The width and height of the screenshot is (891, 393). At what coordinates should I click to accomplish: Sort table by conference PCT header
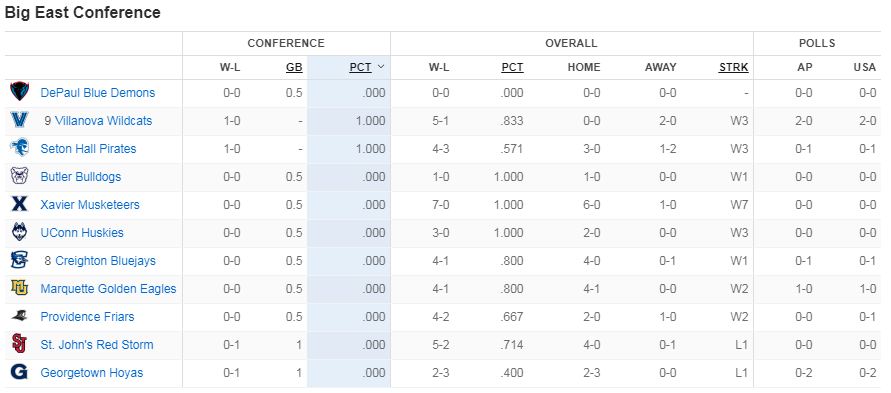(360, 68)
